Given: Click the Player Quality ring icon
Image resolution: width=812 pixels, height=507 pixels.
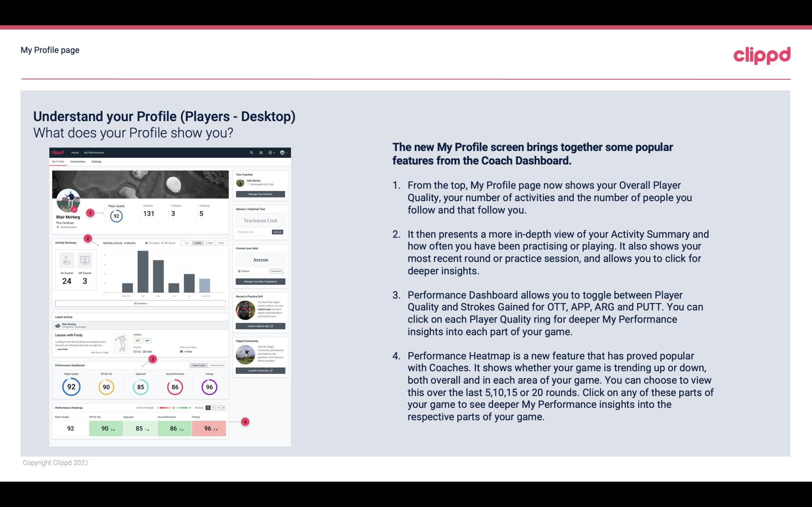Looking at the screenshot, I should click(x=71, y=387).
